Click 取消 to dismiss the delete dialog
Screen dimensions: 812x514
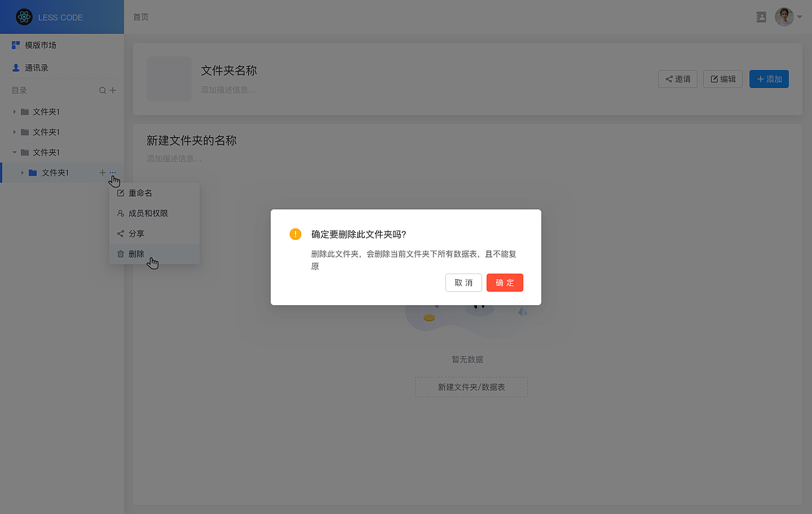pyautogui.click(x=463, y=282)
